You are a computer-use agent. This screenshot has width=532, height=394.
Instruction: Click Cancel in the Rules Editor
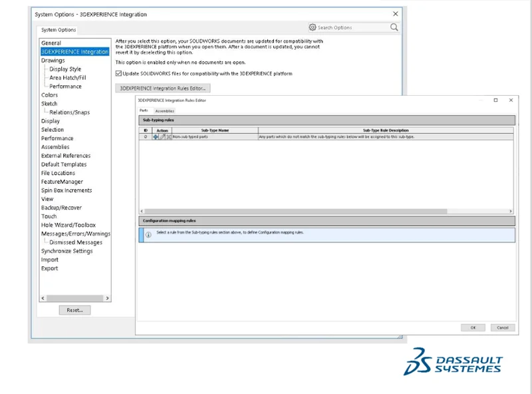coord(503,327)
